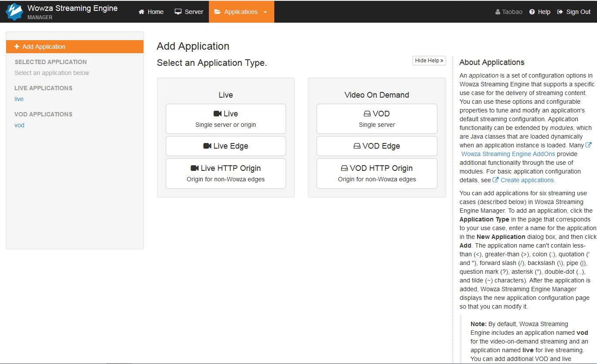The width and height of the screenshot is (597, 364).
Task: Open the Help link in header
Action: pos(540,12)
